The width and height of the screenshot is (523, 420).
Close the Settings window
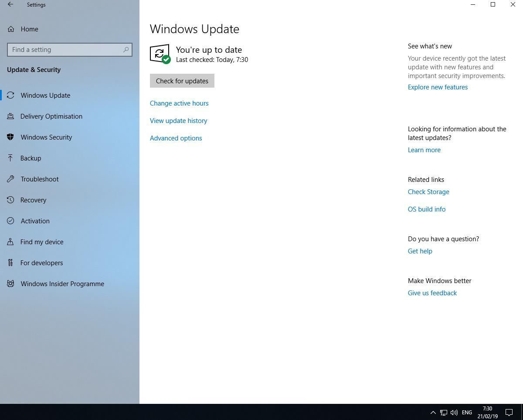point(513,4)
